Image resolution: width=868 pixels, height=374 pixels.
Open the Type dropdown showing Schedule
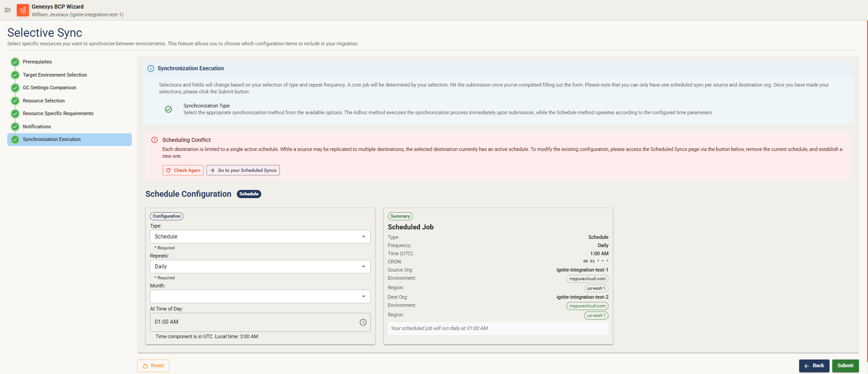coord(260,237)
